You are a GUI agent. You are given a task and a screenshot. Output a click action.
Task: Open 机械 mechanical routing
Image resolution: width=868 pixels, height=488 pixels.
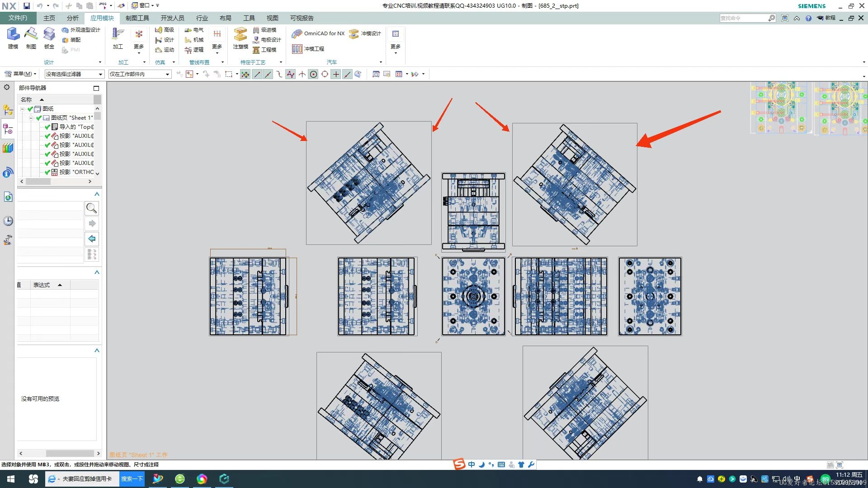194,40
